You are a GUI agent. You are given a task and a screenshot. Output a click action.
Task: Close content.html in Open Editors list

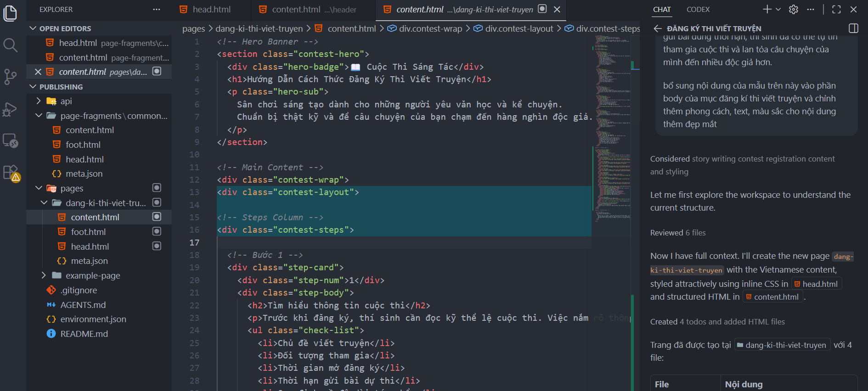pyautogui.click(x=38, y=72)
